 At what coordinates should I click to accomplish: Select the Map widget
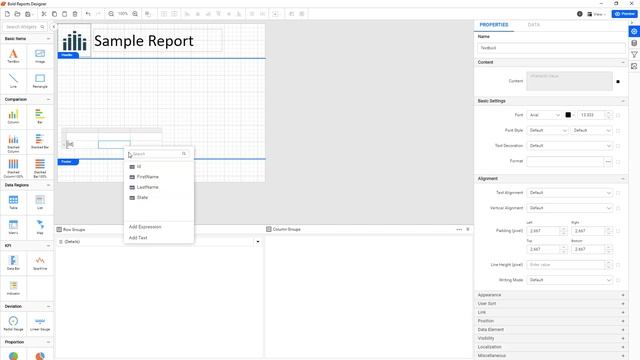[40, 227]
